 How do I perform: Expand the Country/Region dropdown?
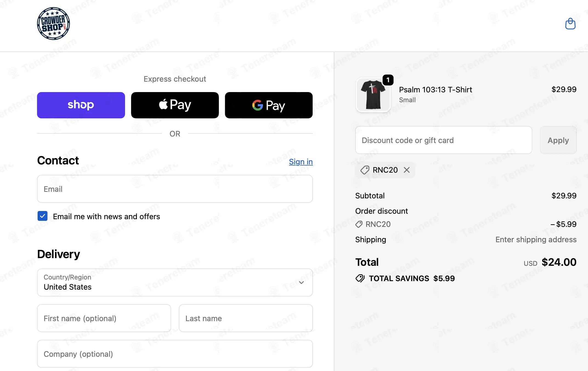click(175, 282)
